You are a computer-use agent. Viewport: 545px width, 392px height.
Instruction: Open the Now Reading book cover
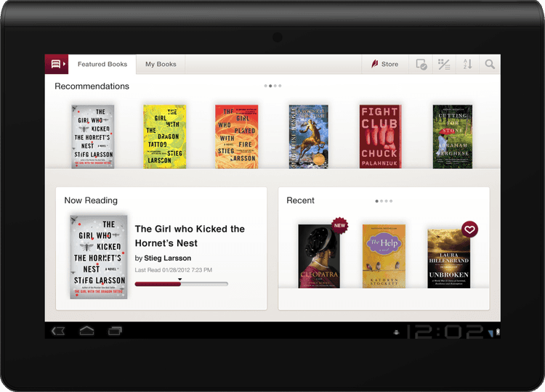point(99,257)
